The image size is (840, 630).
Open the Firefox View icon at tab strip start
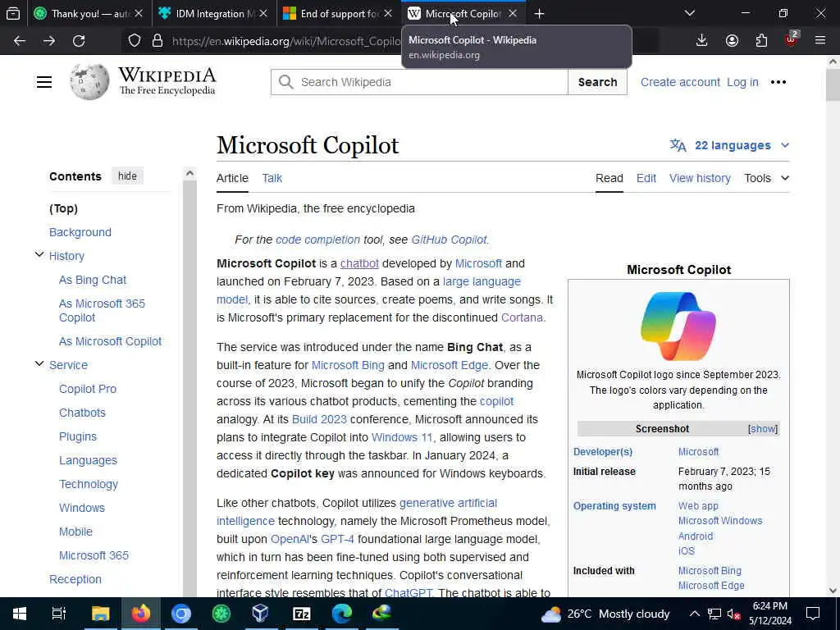[x=13, y=14]
